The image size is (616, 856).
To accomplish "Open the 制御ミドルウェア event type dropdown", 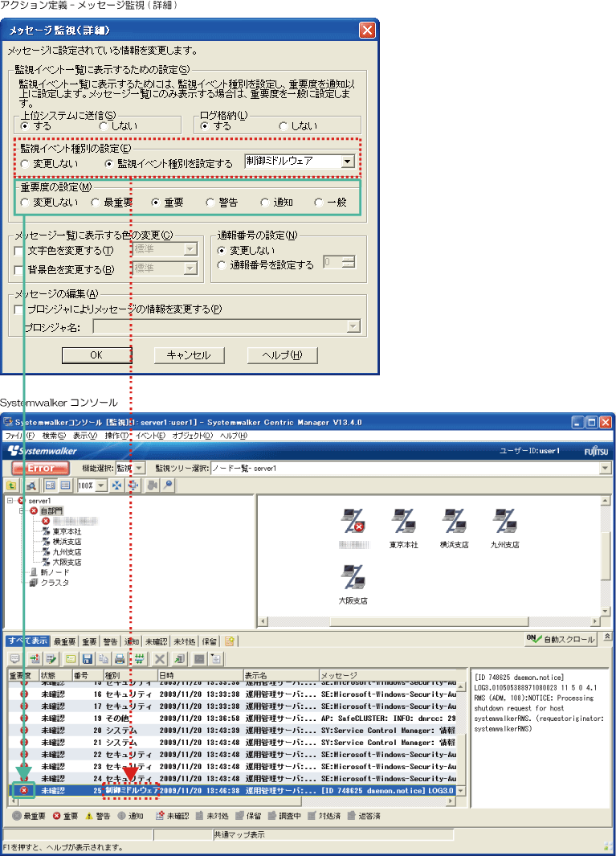I will [348, 162].
